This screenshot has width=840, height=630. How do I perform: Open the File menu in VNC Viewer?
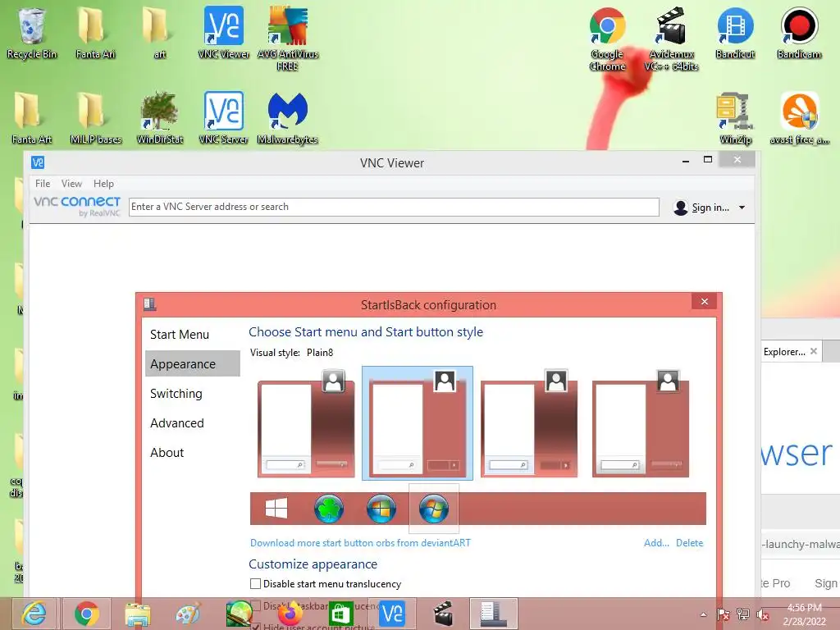click(43, 183)
